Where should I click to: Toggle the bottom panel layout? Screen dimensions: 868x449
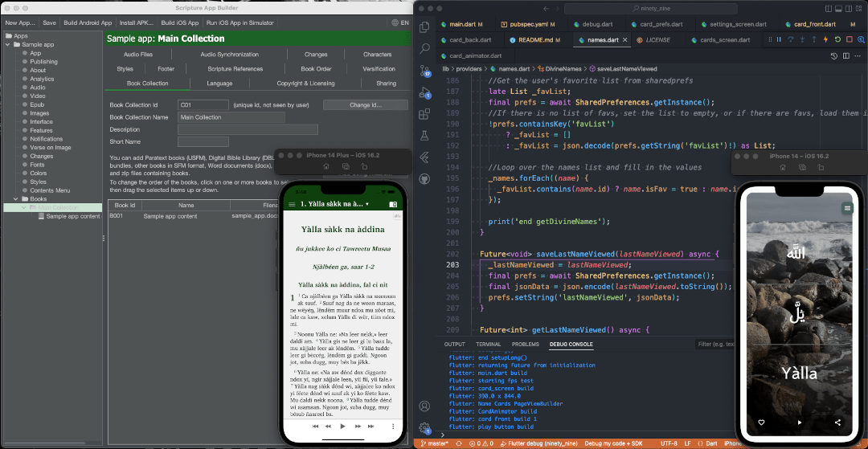(838, 9)
